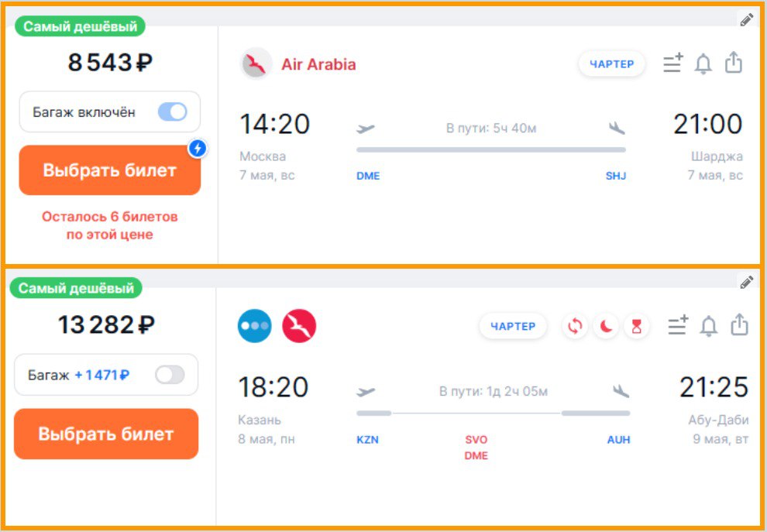767x532 pixels.
Task: Click the 'Чартер' badge on Kazan ticket
Action: pyautogui.click(x=513, y=326)
